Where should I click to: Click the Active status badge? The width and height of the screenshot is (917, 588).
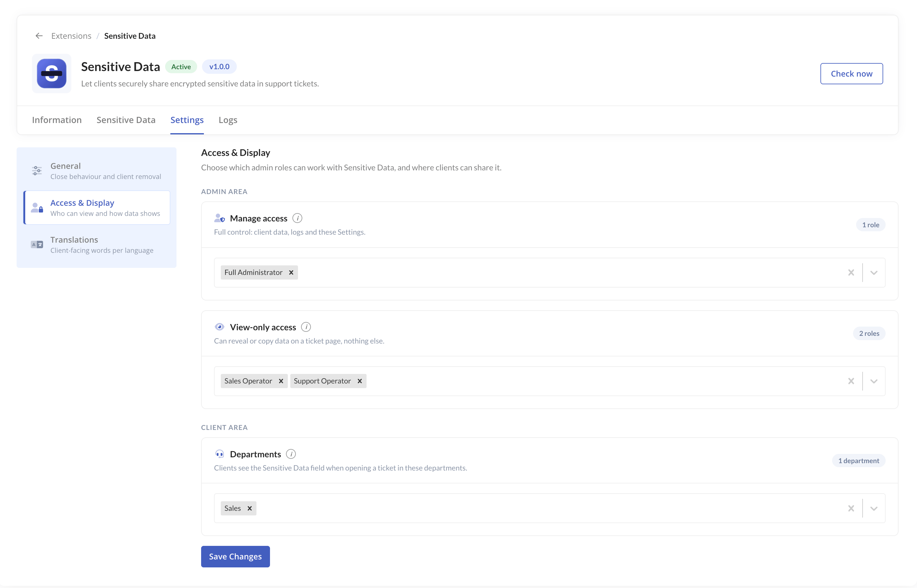coord(181,66)
